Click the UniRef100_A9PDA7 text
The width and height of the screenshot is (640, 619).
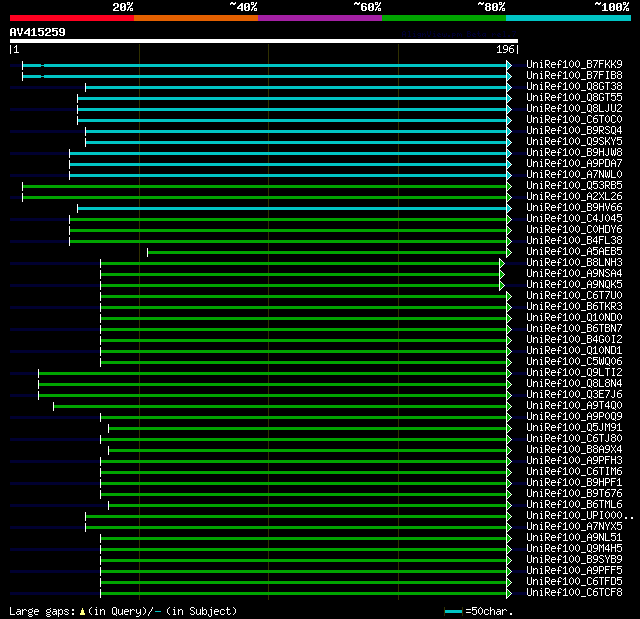574,164
